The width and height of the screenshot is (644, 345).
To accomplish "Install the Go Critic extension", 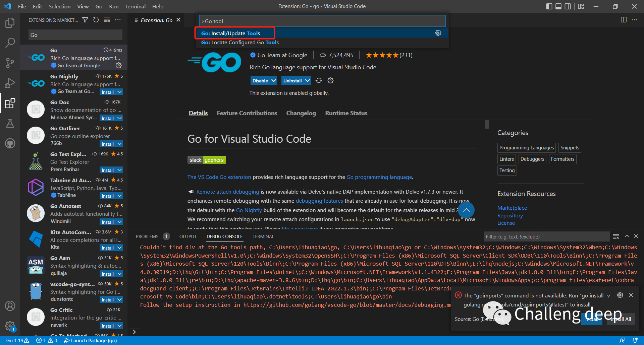I will 108,326.
